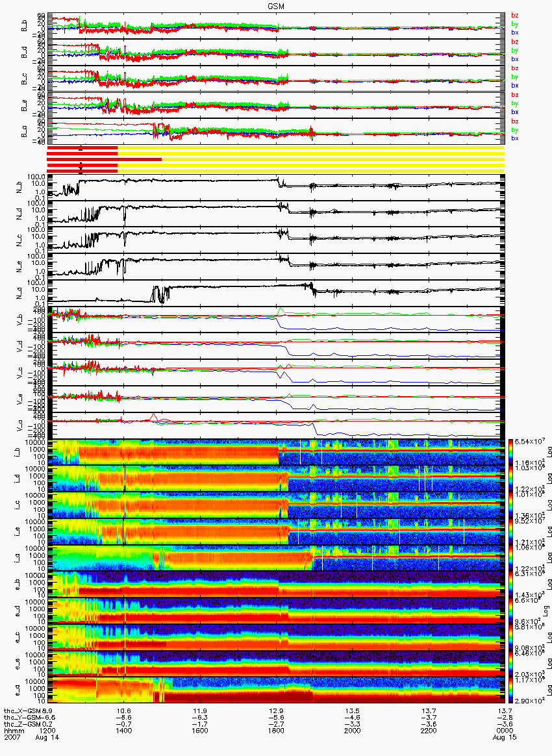Viewport: 552px width, 756px height.
Task: Click the color bar beside the e_a spectrogram
Action: tap(510, 691)
